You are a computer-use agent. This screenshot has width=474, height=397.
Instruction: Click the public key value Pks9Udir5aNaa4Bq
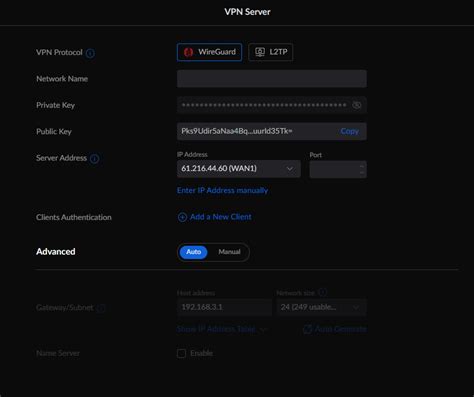(237, 131)
